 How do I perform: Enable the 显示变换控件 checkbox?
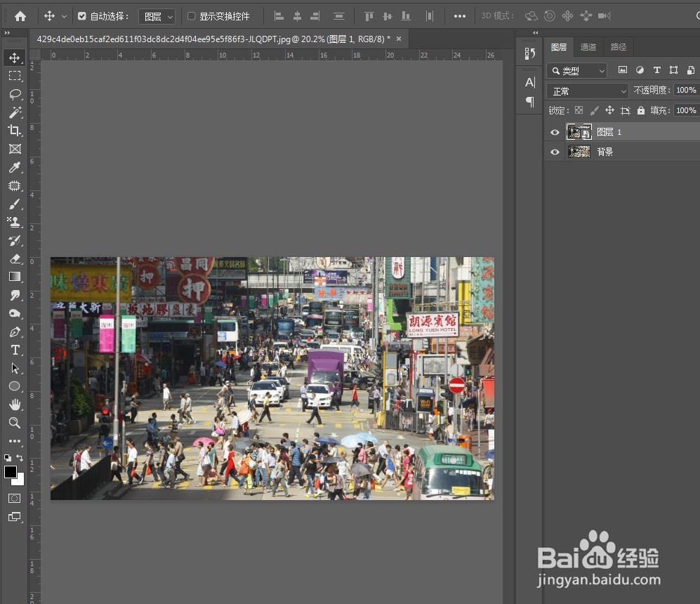pyautogui.click(x=191, y=16)
